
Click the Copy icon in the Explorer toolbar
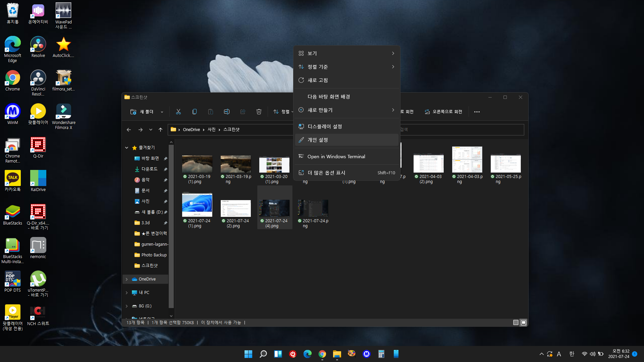[194, 112]
